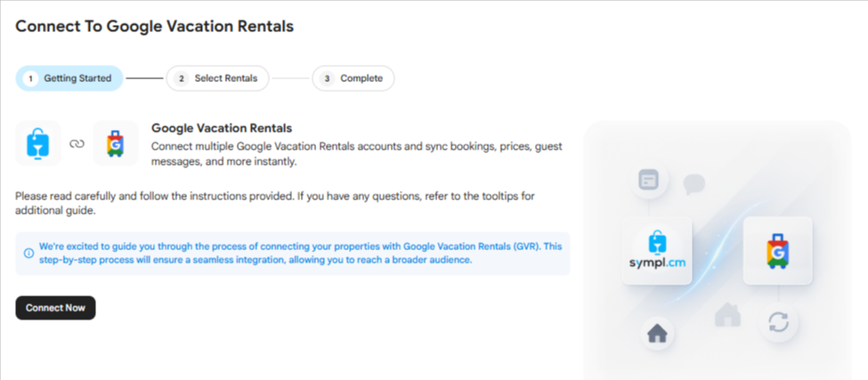Click the info icon in the blue notice
This screenshot has height=380, width=868.
(x=28, y=254)
